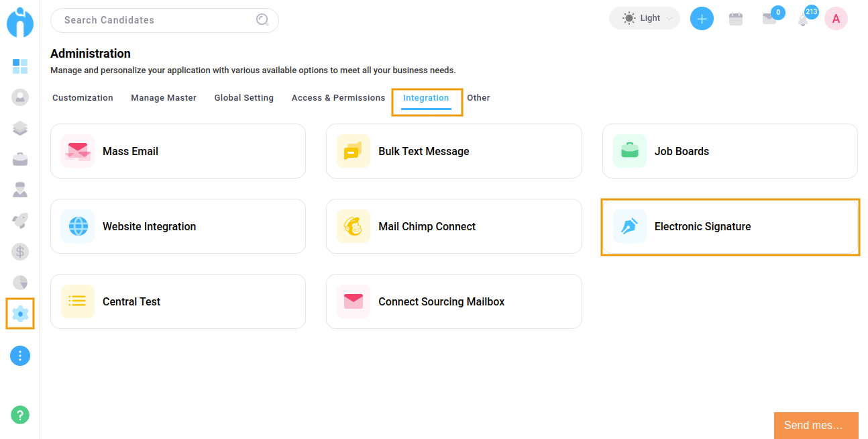Expand the three-dot more options menu

[20, 355]
